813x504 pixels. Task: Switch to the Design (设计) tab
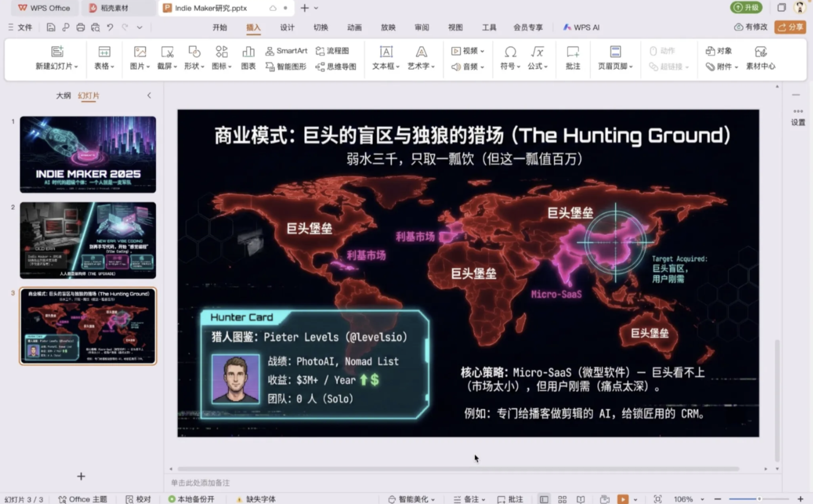pyautogui.click(x=287, y=28)
